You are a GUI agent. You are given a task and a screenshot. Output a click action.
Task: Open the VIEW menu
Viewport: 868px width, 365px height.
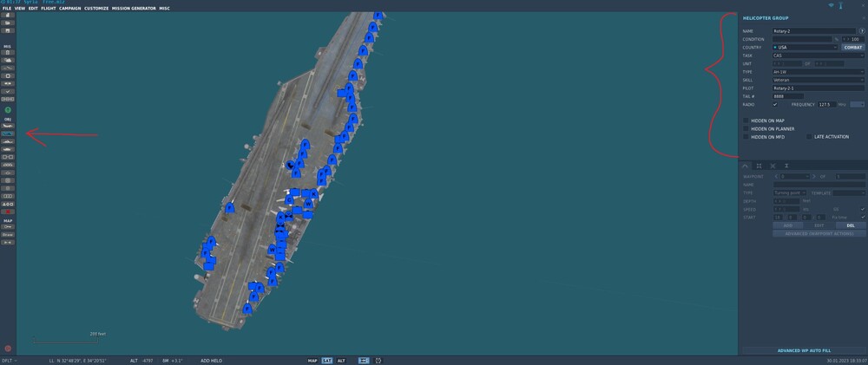(19, 9)
